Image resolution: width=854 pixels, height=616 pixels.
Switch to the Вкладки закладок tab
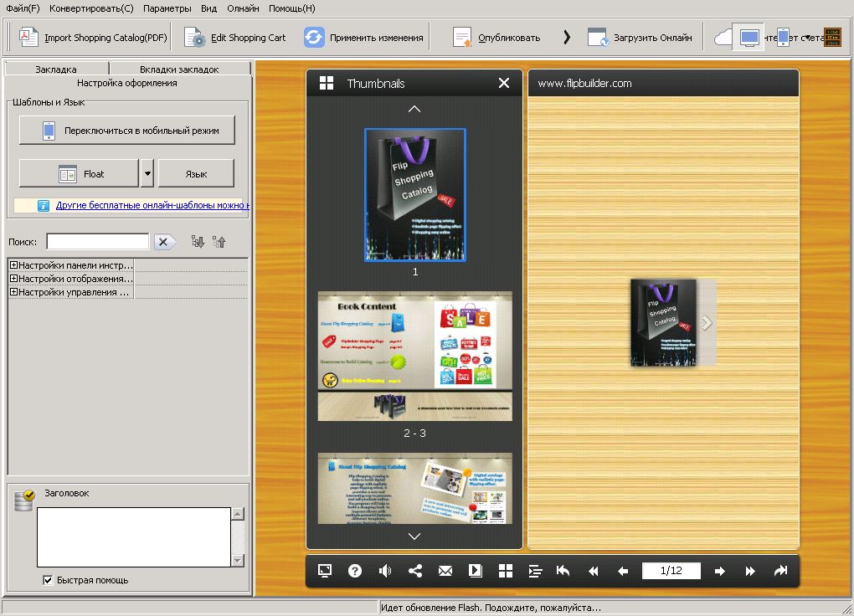click(x=179, y=69)
